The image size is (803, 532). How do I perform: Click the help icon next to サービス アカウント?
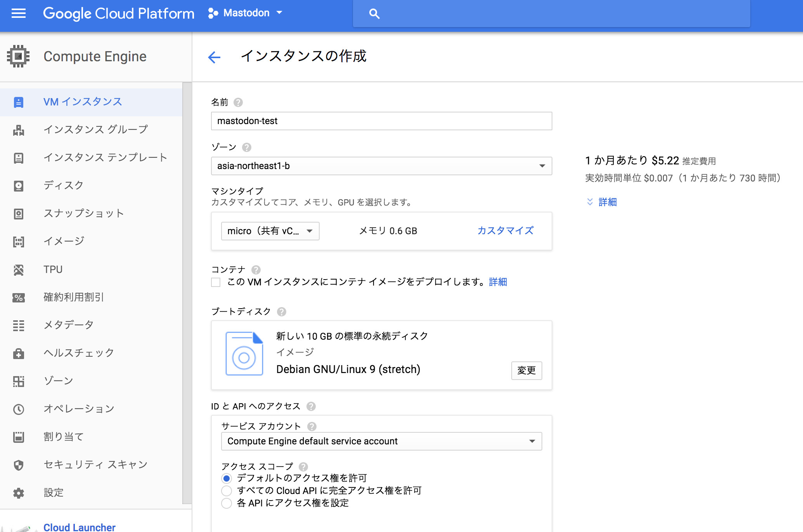click(312, 427)
